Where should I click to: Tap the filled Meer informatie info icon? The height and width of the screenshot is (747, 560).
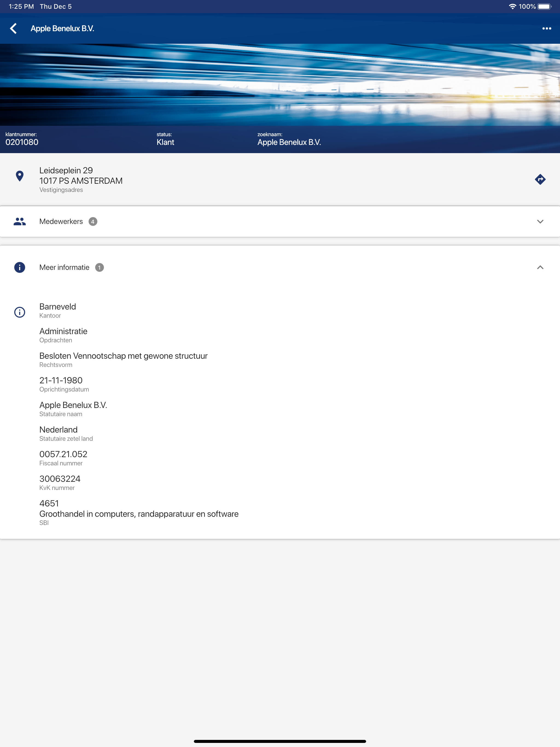click(x=20, y=267)
